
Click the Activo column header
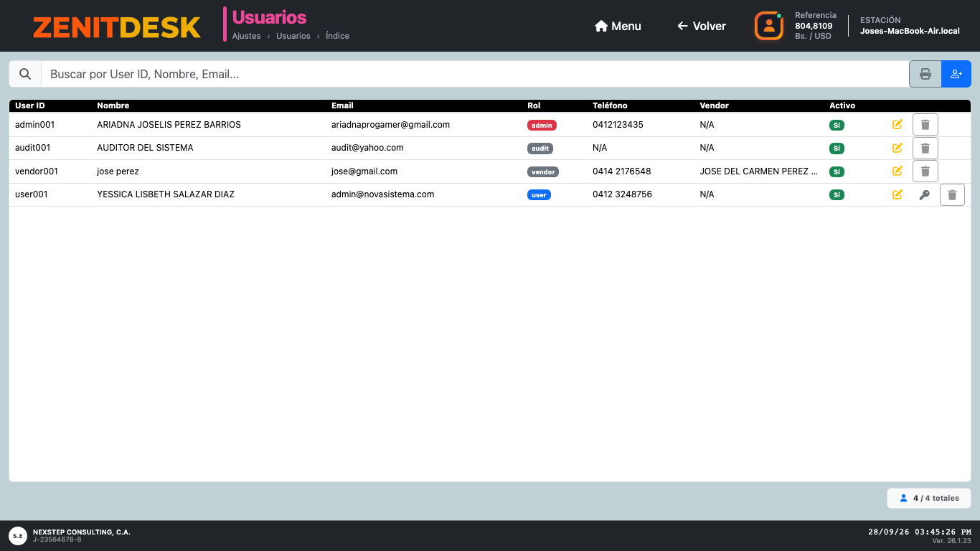tap(842, 105)
